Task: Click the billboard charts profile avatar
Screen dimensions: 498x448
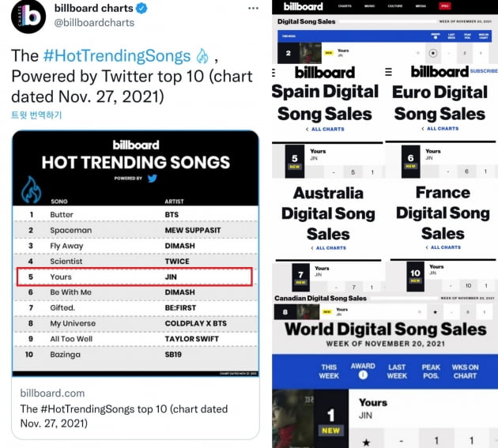Action: click(x=28, y=17)
